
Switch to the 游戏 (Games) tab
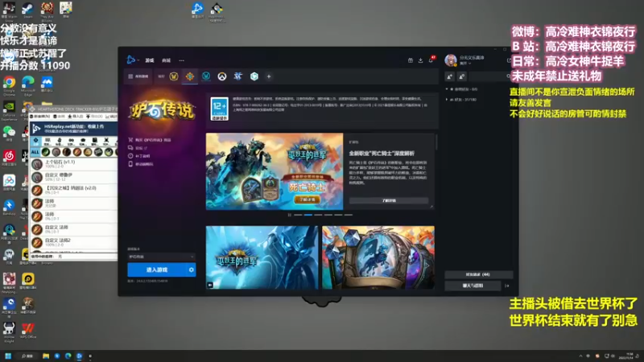[x=150, y=60]
